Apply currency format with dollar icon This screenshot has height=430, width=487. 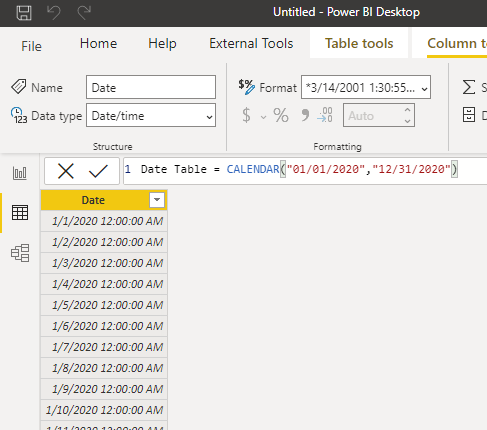(246, 115)
